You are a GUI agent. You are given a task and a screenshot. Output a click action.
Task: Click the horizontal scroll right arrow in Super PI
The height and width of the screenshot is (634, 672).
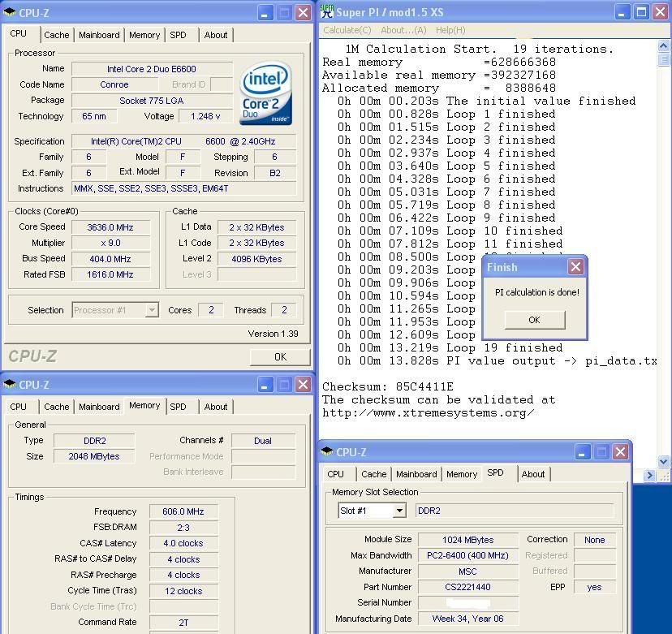tap(649, 475)
